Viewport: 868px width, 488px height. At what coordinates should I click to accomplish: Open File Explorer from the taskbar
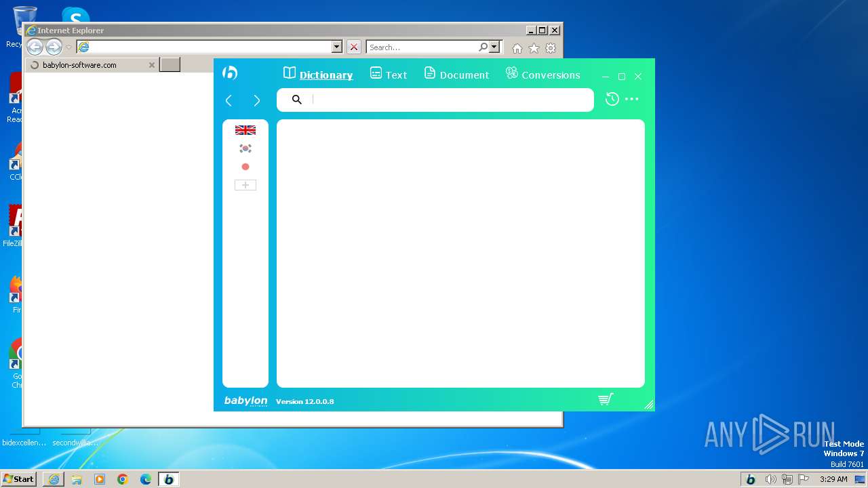tap(77, 479)
